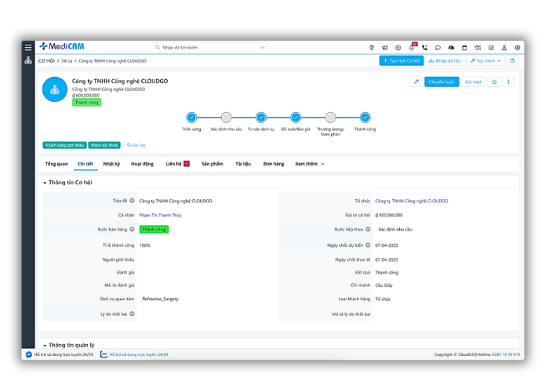
Task: Click the Thành công status badge under amount
Action: pyautogui.click(x=86, y=103)
